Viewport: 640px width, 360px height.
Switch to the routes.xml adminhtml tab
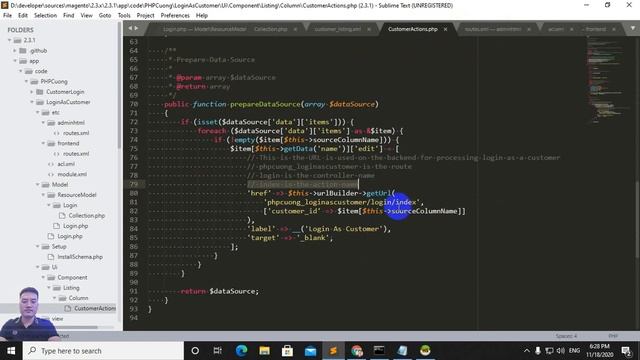493,29
